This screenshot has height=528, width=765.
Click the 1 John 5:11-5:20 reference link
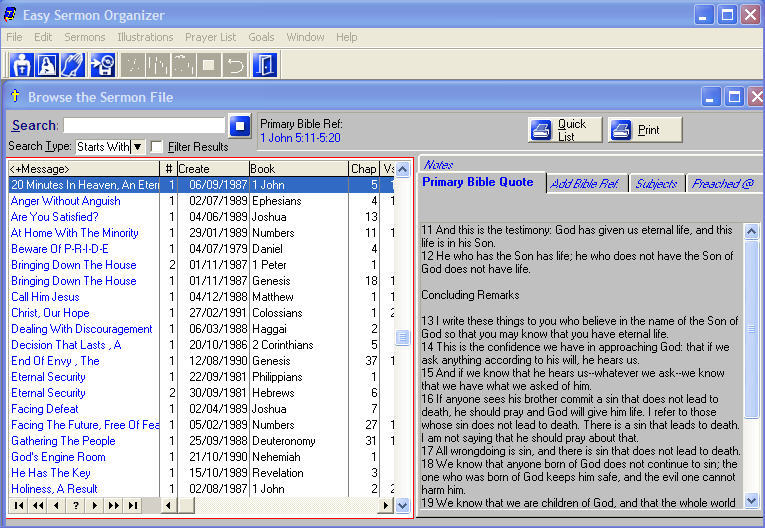(301, 138)
